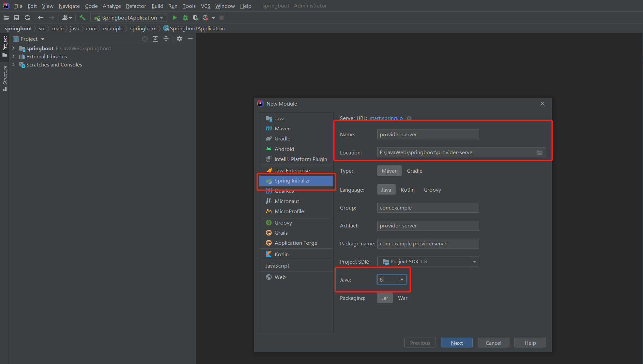The width and height of the screenshot is (643, 364).
Task: Open the Refactor menu
Action: [136, 6]
